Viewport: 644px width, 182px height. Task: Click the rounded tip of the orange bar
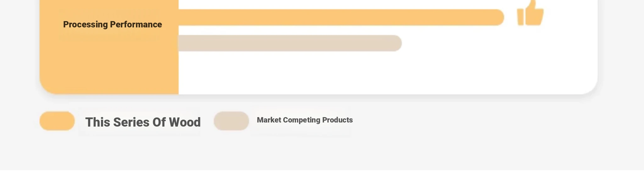pos(498,17)
